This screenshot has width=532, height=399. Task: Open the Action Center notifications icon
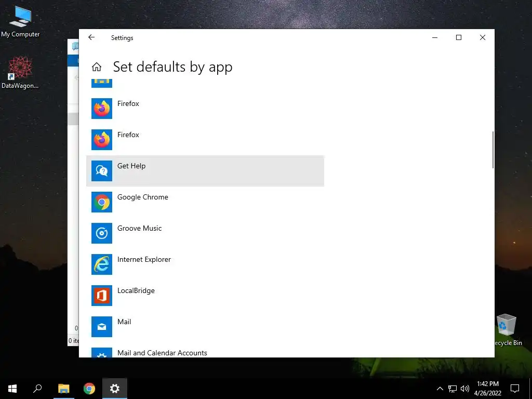coord(515,389)
